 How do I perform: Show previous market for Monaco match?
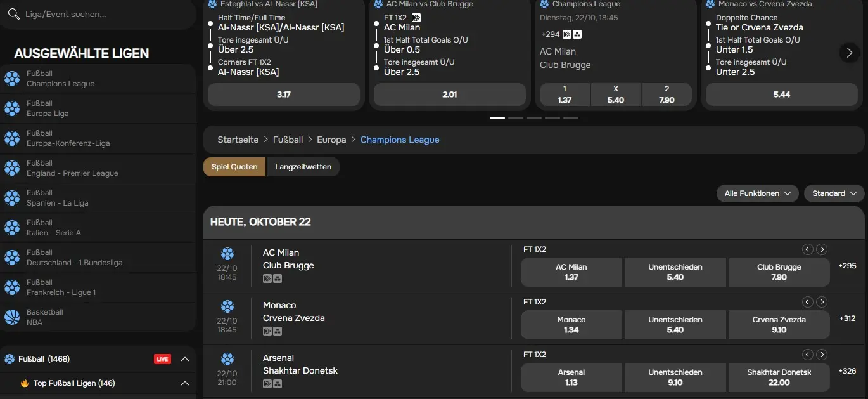tap(808, 302)
